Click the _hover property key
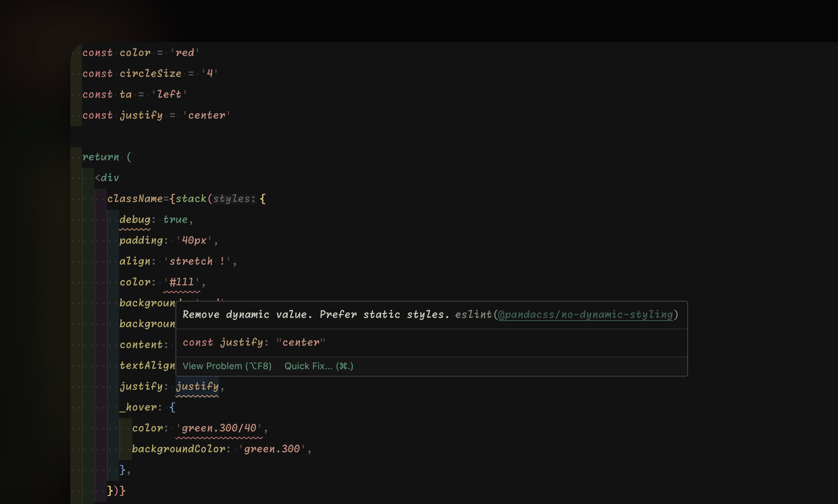The width and height of the screenshot is (838, 504). pyautogui.click(x=138, y=407)
